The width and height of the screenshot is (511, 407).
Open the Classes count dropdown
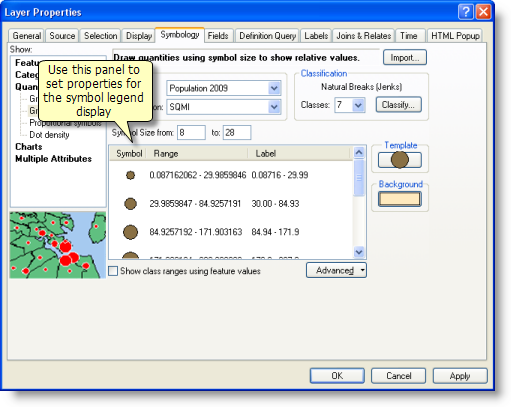(x=358, y=105)
